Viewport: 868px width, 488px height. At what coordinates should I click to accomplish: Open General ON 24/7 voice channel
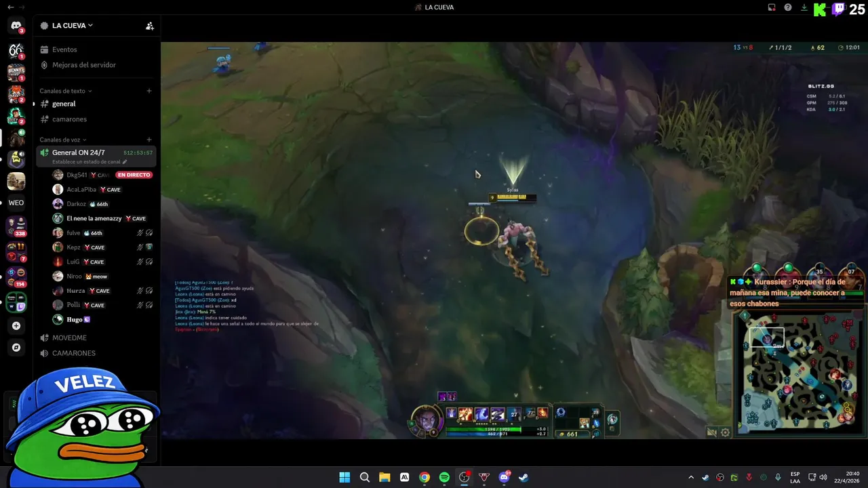(x=96, y=157)
